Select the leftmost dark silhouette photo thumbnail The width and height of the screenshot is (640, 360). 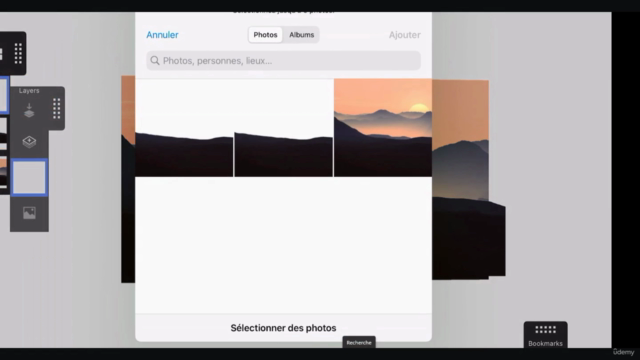tap(184, 128)
